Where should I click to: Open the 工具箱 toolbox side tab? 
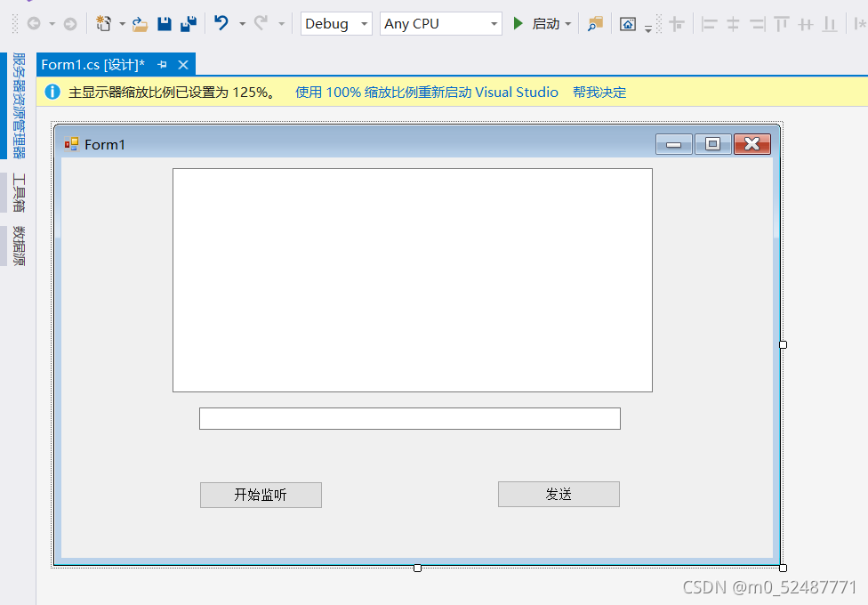pos(19,192)
